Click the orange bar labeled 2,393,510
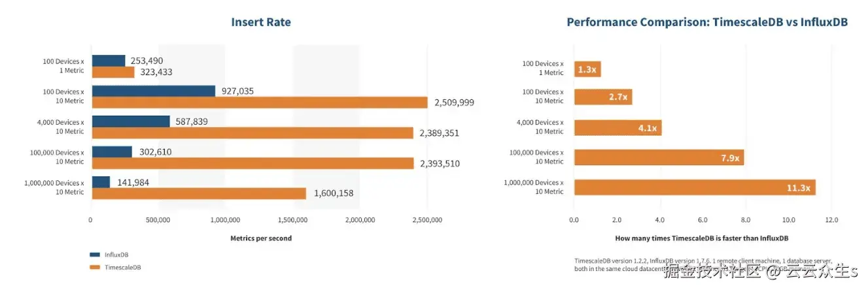868x290 pixels. point(252,163)
